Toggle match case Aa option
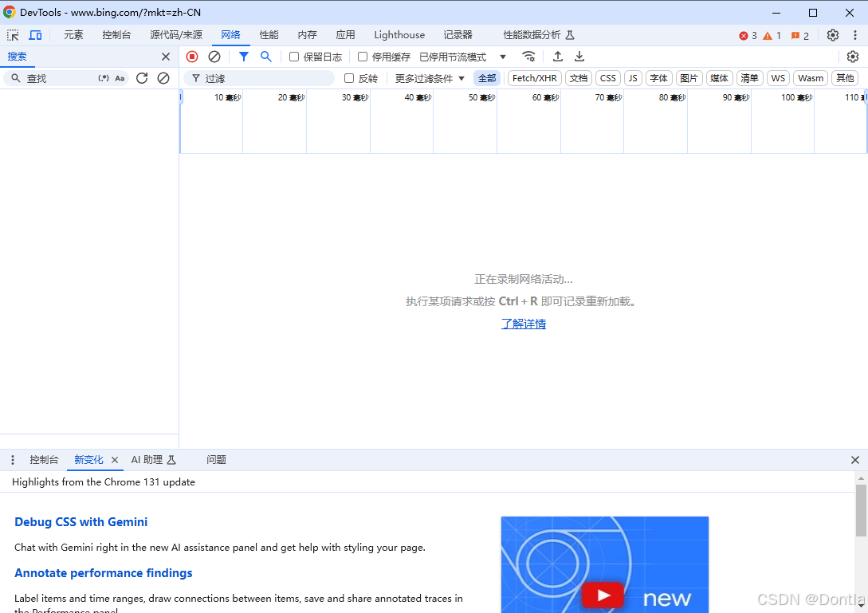 [x=120, y=78]
